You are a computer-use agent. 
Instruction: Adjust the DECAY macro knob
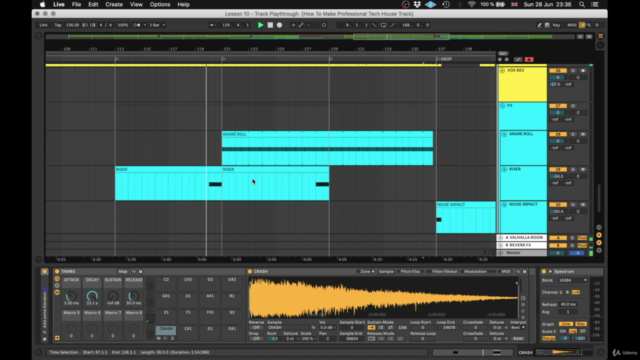tap(92, 297)
